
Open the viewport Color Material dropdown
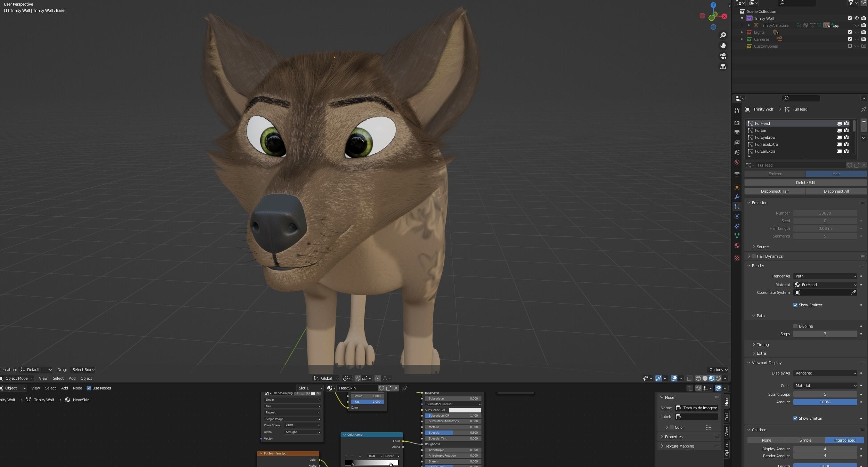[x=825, y=386]
